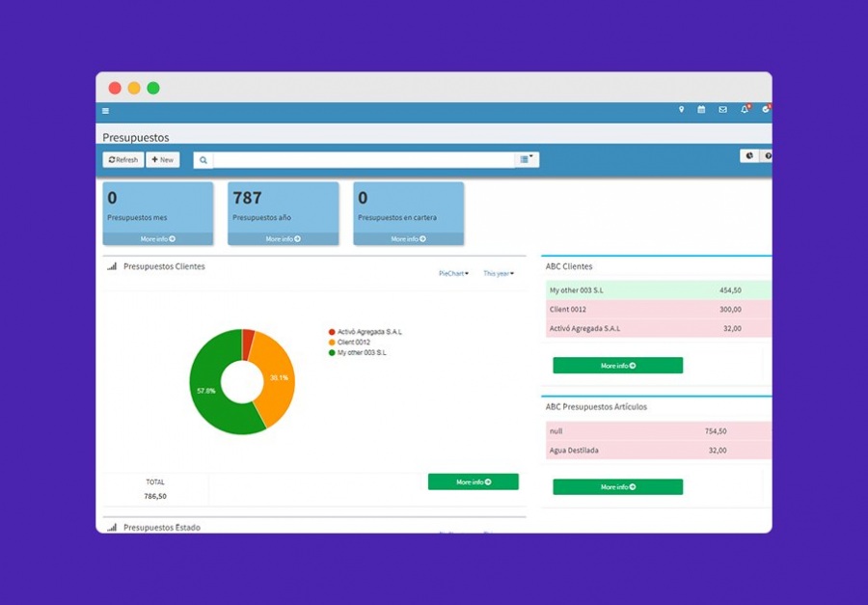Toggle Client 0012 legend entry

pos(349,343)
